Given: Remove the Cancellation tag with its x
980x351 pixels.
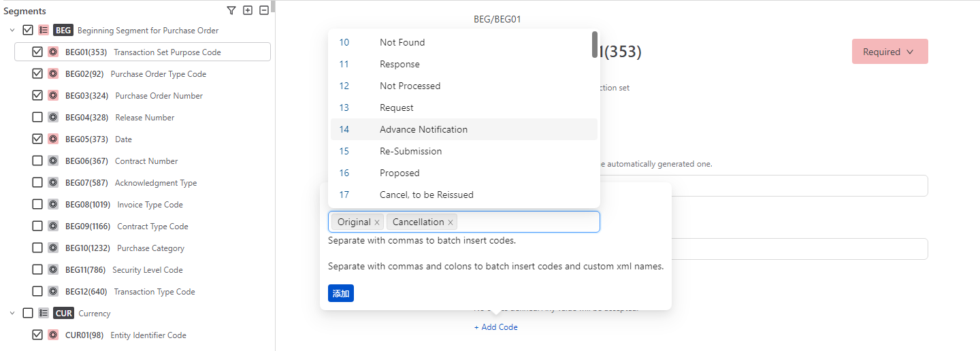Looking at the screenshot, I should click(451, 222).
